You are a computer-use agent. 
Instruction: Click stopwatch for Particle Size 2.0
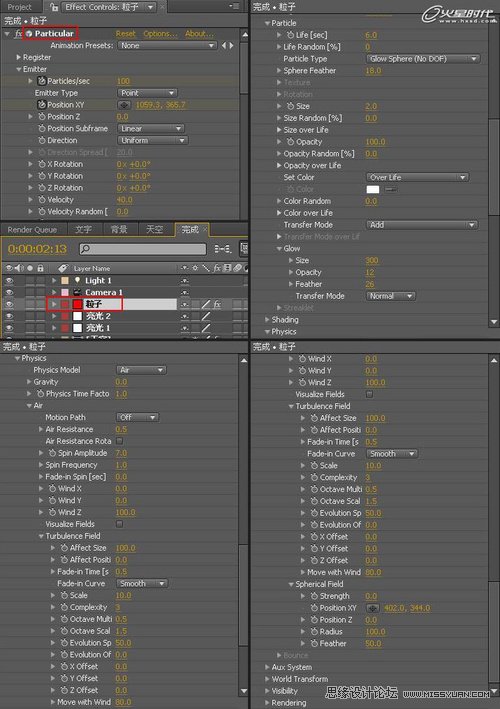click(290, 106)
